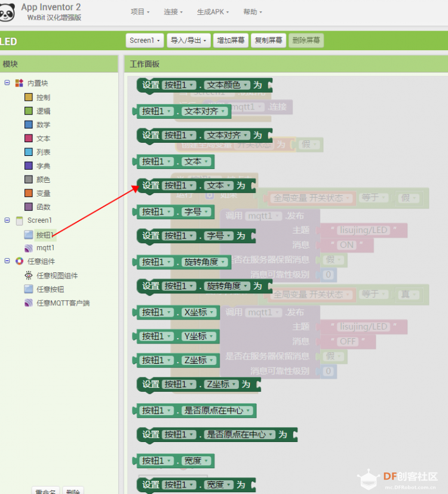Image resolution: width=448 pixels, height=494 pixels.
Task: Open the 生成APK menu
Action: [213, 12]
